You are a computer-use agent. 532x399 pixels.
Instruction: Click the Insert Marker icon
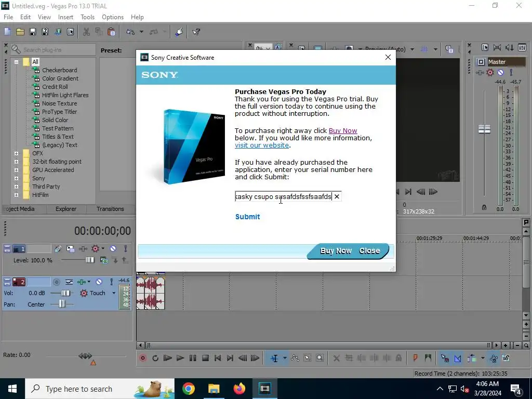pos(415,358)
